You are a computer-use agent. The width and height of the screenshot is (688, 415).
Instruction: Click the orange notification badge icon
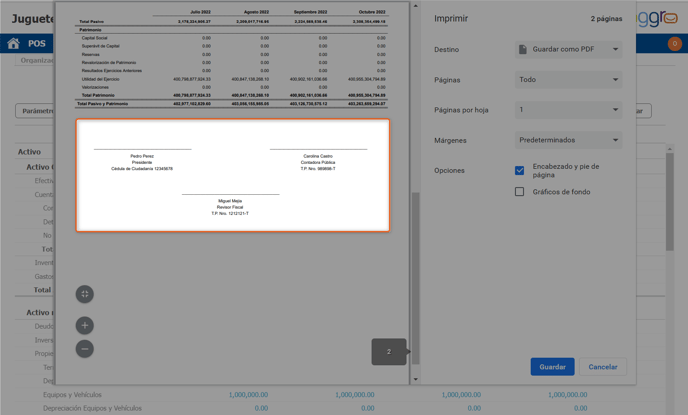click(x=674, y=43)
